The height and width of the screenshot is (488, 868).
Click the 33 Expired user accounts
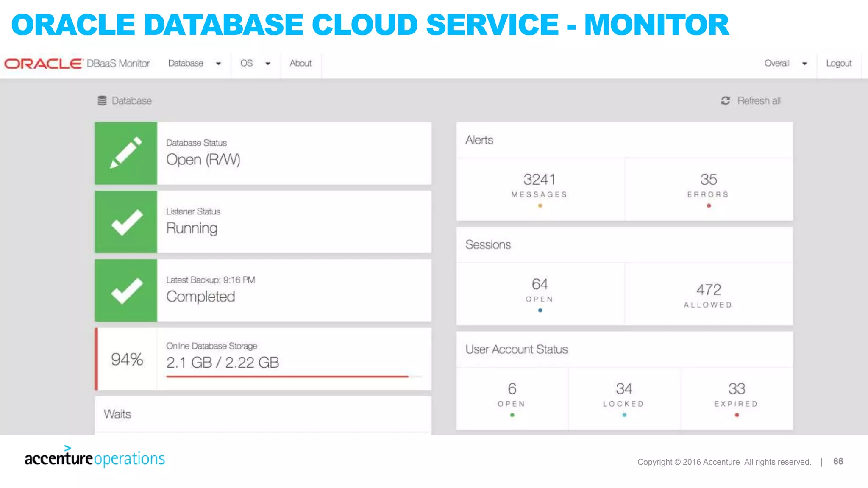737,395
